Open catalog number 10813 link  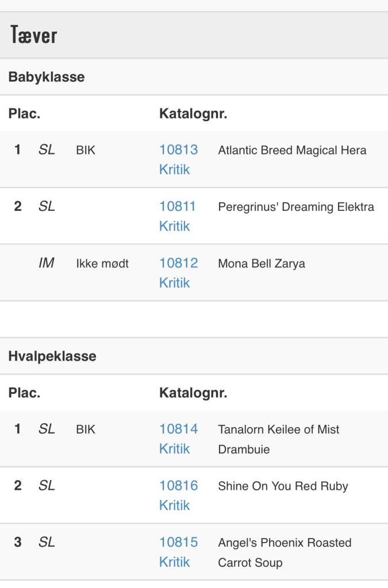(x=178, y=150)
